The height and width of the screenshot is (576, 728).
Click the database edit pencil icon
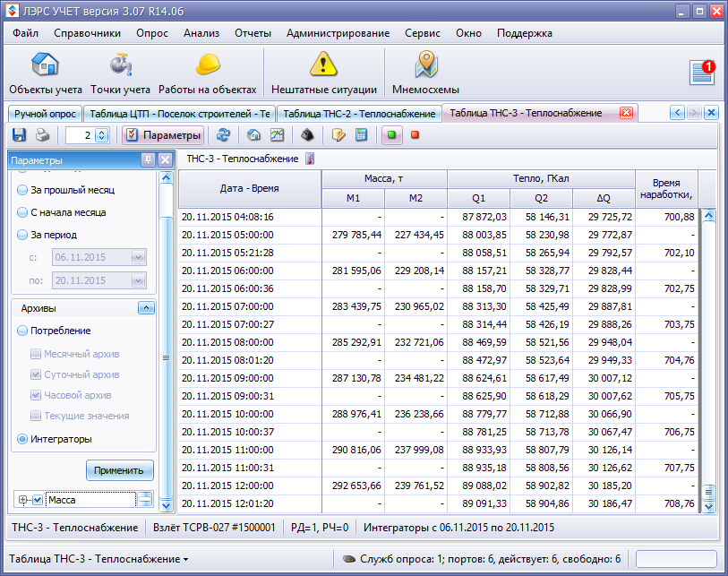click(338, 135)
